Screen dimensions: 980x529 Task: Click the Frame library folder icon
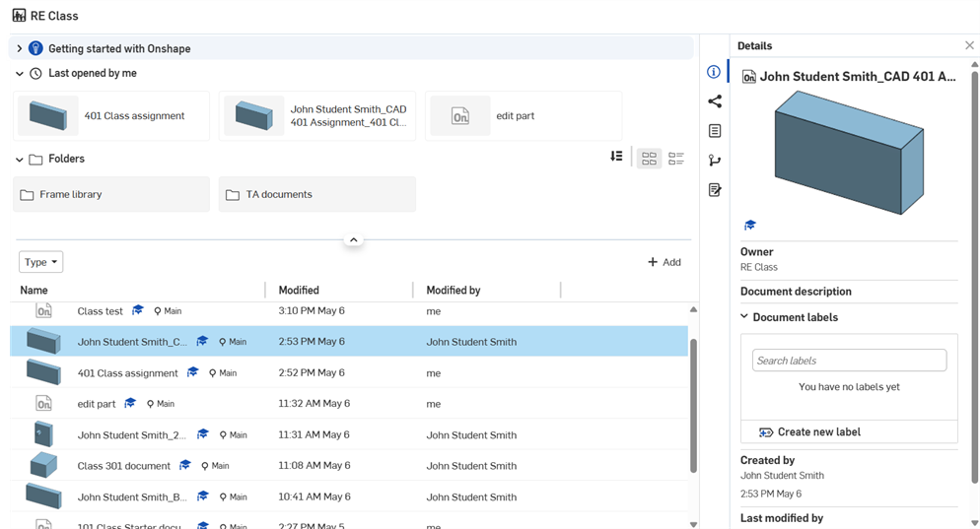pyautogui.click(x=27, y=195)
